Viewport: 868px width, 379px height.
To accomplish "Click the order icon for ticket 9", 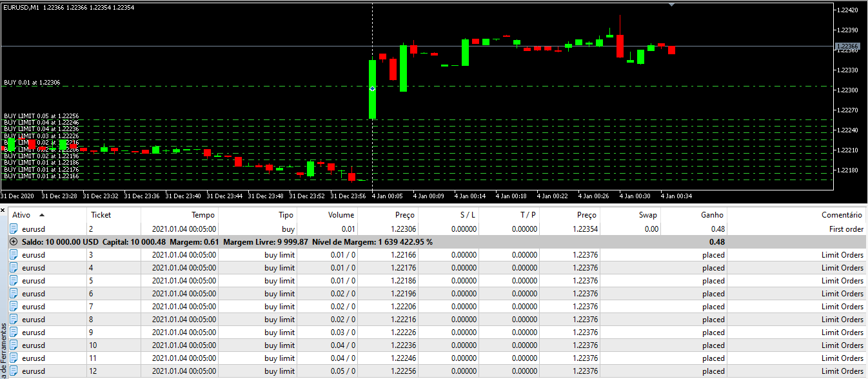I will pos(14,332).
